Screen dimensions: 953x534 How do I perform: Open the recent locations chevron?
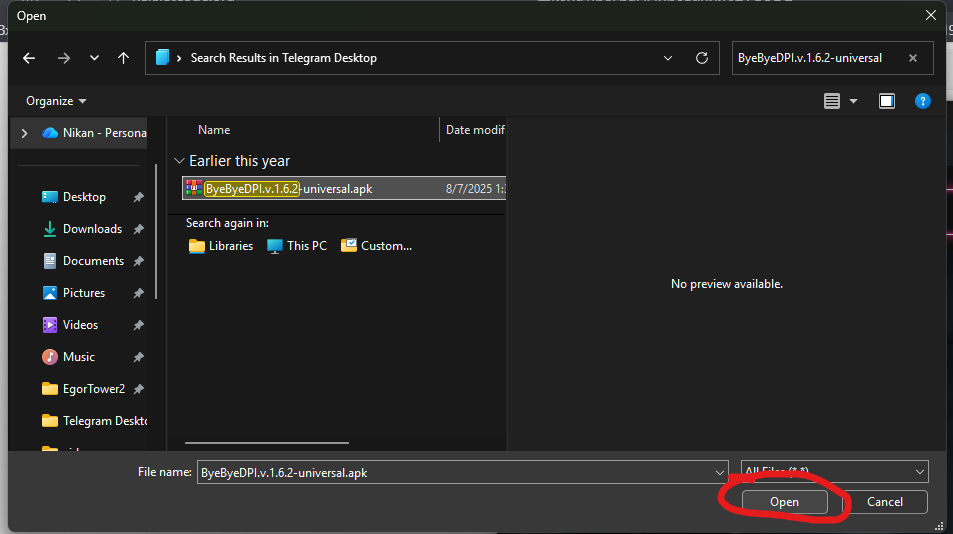pos(94,58)
